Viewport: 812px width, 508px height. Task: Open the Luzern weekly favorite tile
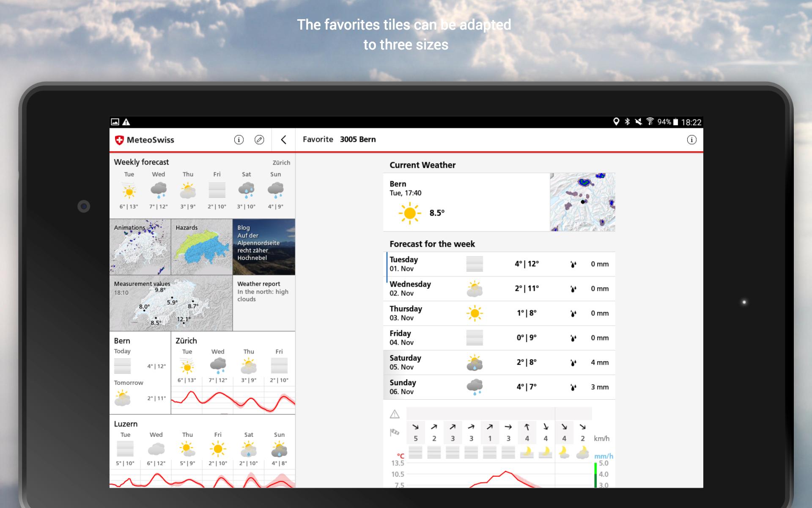(202, 451)
